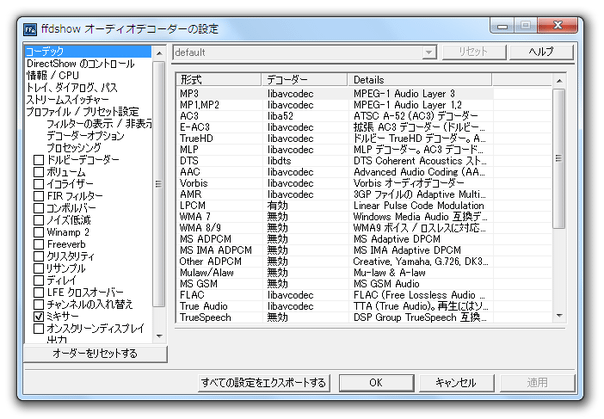Click the ヘルプ button
604x419 pixels.
click(541, 52)
